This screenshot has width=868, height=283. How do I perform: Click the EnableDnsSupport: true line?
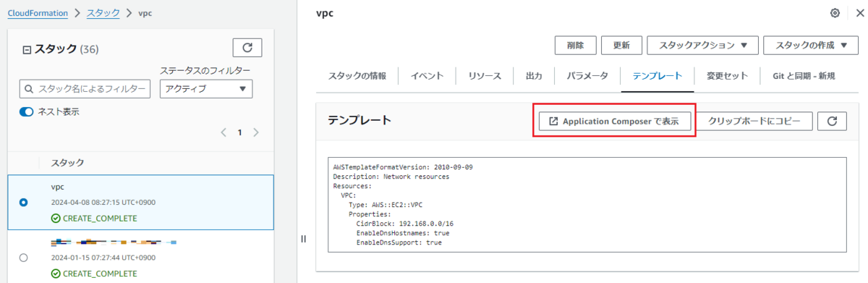399,242
